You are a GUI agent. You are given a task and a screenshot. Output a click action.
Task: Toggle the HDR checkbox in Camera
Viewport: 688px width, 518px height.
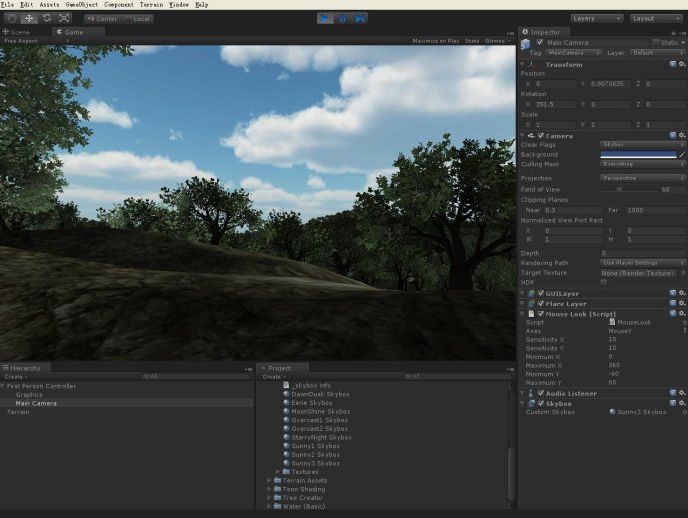point(603,282)
